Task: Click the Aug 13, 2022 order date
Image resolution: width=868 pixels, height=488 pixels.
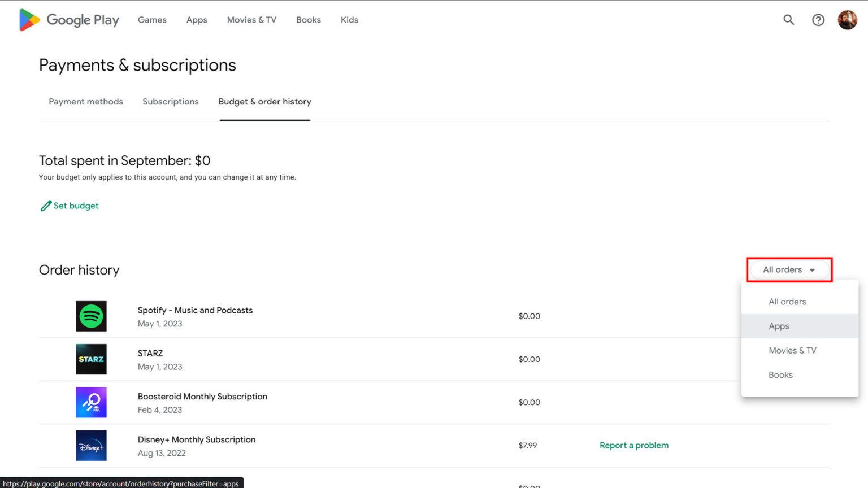Action: click(162, 453)
